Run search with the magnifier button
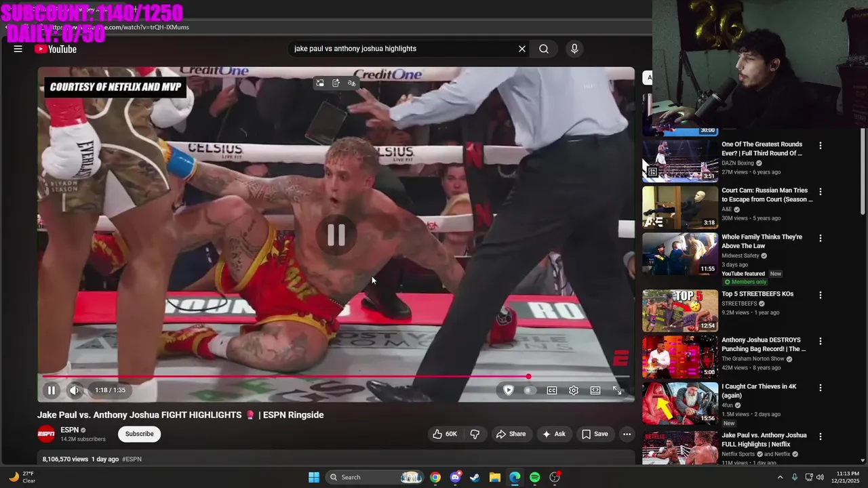 (544, 49)
